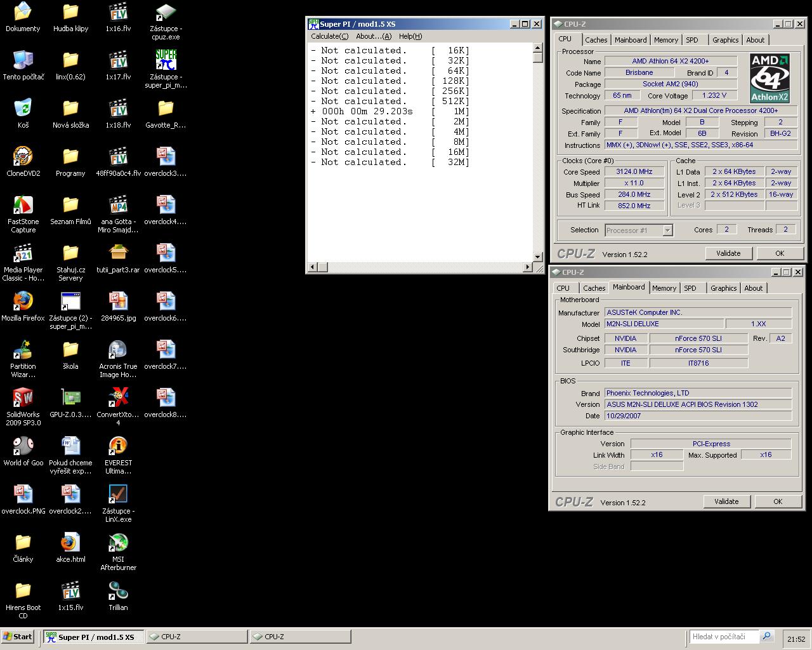Image resolution: width=812 pixels, height=650 pixels.
Task: Launch Zástupce - super_pi_mod shortcut with Super PI logo
Action: [x=166, y=70]
